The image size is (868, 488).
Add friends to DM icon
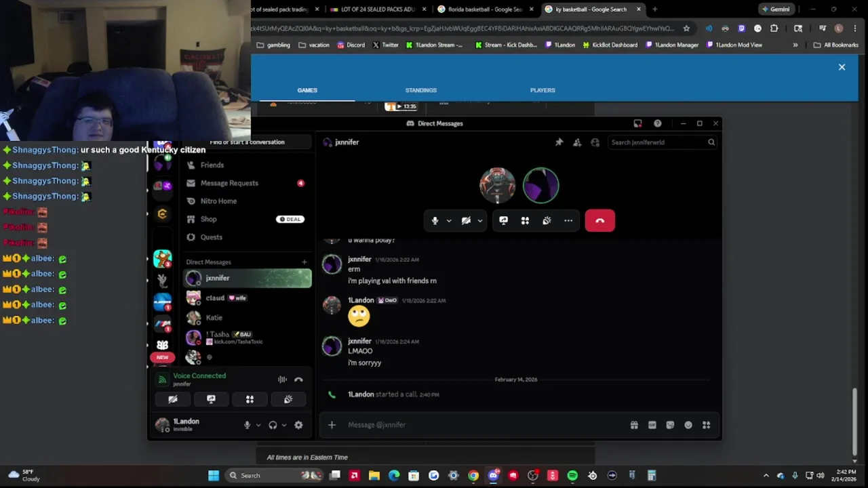click(577, 142)
